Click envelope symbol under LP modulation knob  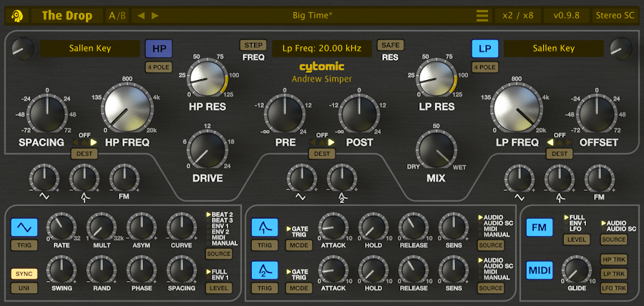point(560,199)
